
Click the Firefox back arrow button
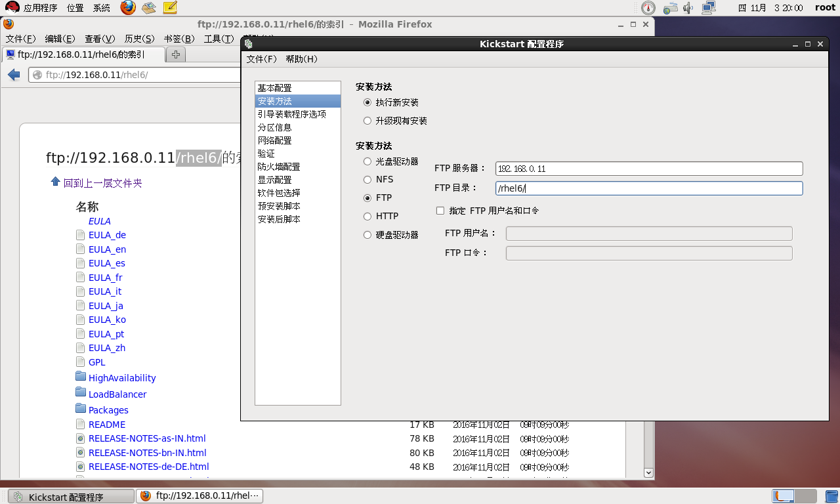(x=14, y=75)
